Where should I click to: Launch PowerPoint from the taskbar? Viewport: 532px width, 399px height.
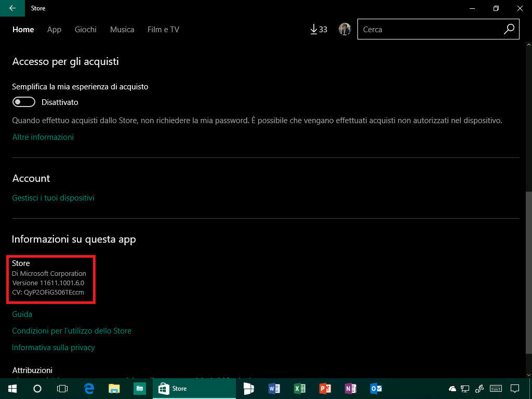tap(325, 389)
